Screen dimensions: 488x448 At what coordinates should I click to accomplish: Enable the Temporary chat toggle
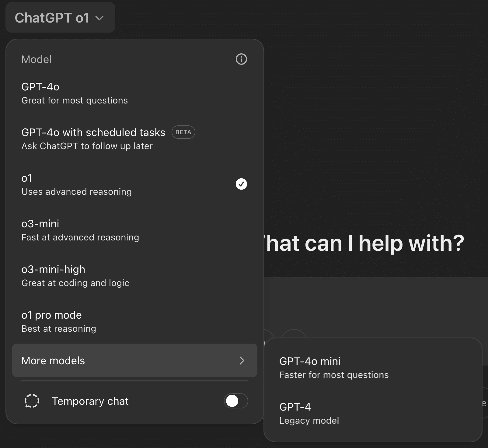(236, 401)
